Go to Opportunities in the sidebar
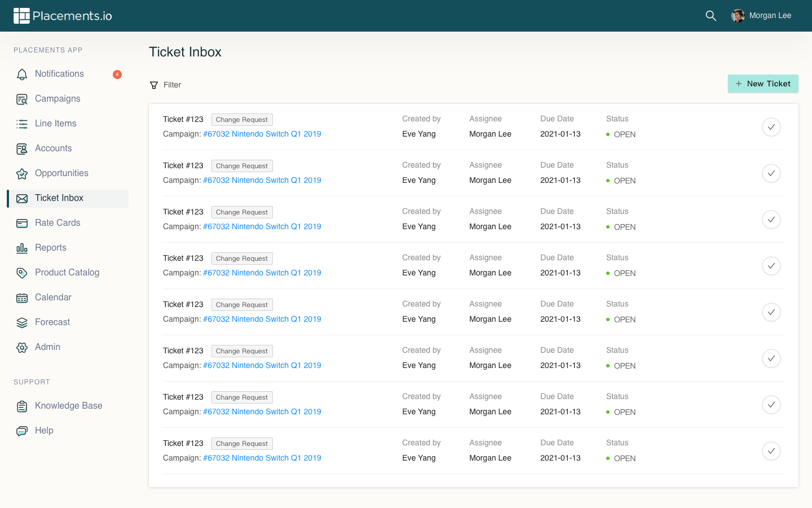Image resolution: width=812 pixels, height=508 pixels. tap(61, 173)
